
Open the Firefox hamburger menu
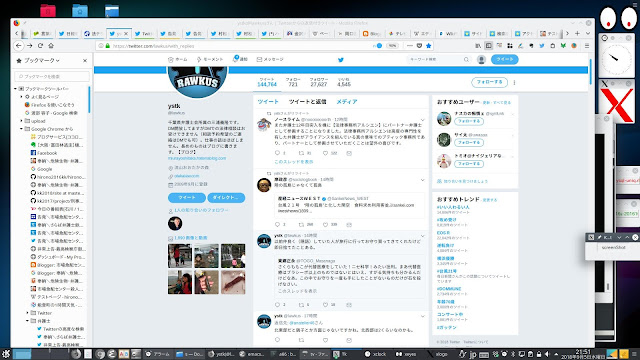(587, 46)
